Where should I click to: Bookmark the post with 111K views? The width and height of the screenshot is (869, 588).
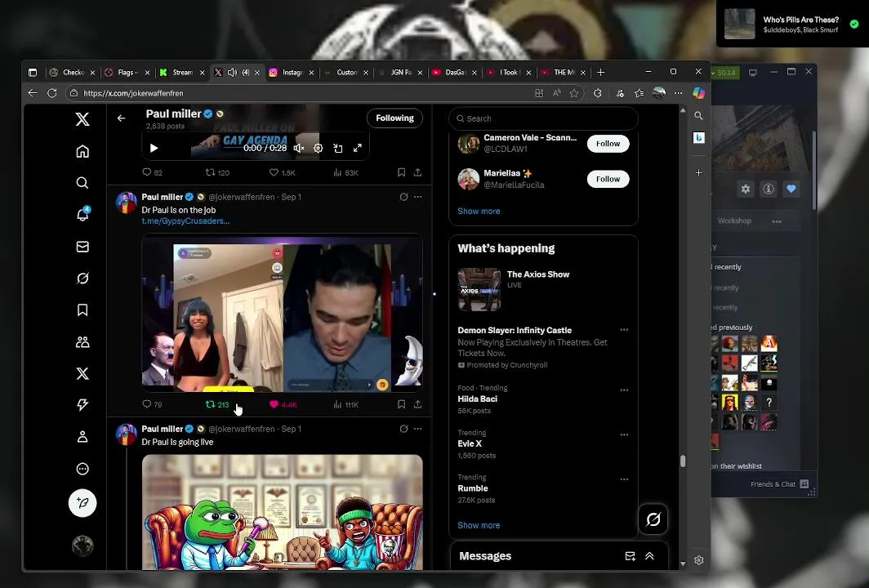(x=401, y=404)
